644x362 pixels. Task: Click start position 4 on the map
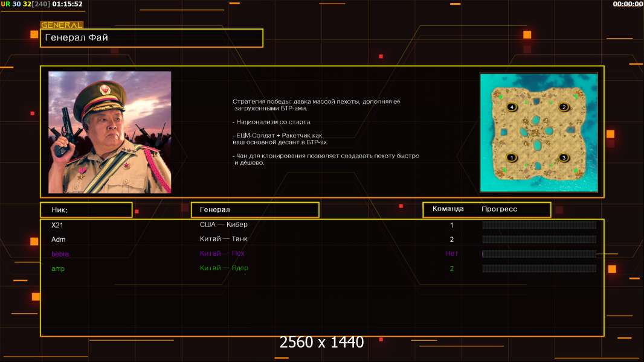coord(512,107)
